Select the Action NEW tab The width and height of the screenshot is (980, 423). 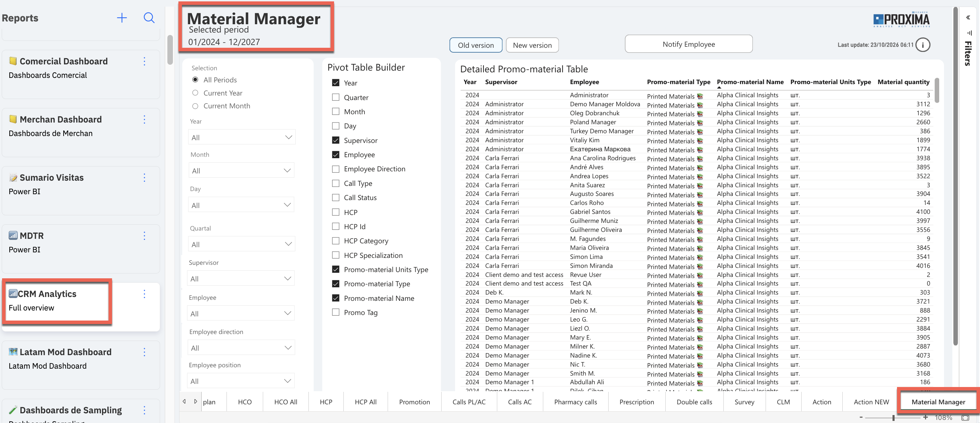871,402
